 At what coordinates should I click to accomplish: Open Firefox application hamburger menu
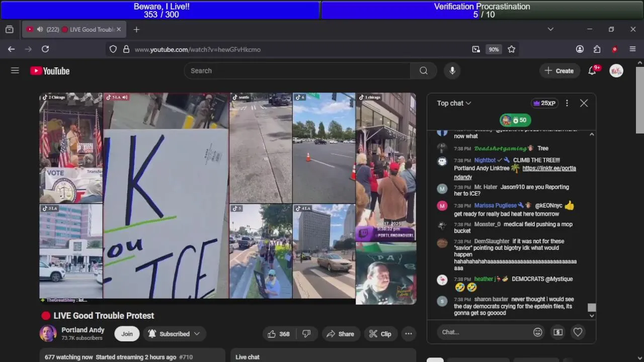tap(632, 49)
